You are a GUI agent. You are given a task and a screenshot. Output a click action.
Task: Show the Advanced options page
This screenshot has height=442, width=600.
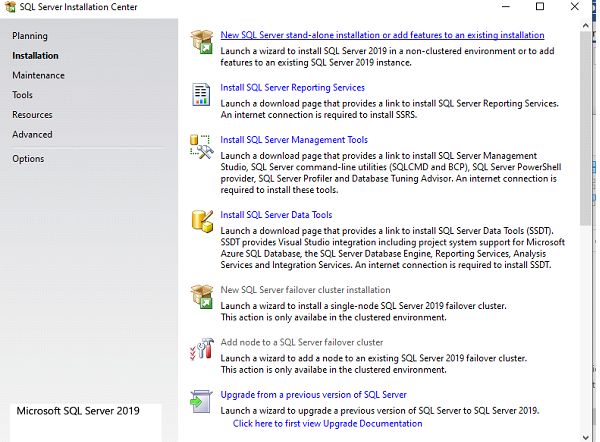(32, 134)
